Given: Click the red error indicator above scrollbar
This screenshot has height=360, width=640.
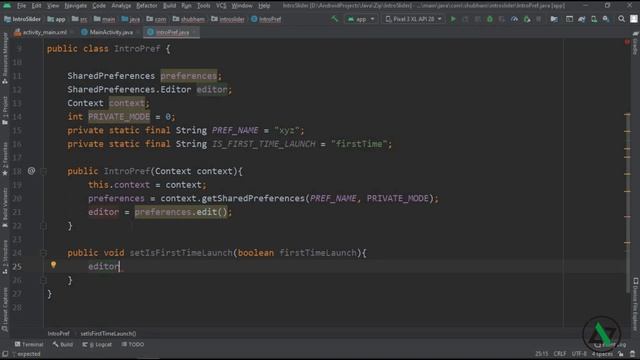Looking at the screenshot, I should pos(627,42).
